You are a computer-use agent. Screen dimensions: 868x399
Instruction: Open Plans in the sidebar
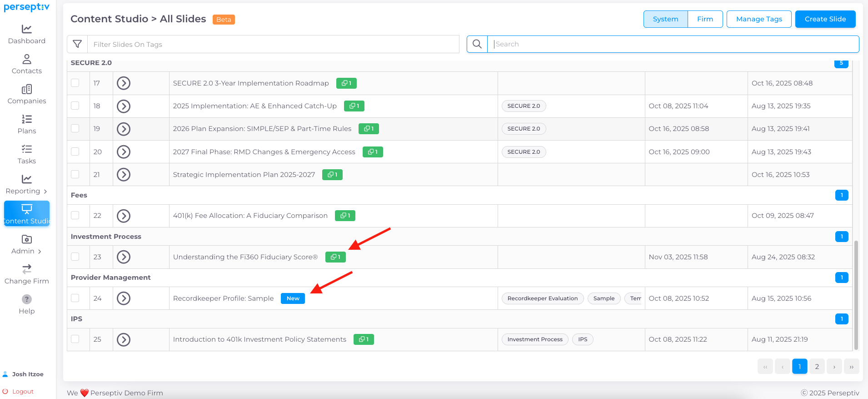click(x=27, y=125)
